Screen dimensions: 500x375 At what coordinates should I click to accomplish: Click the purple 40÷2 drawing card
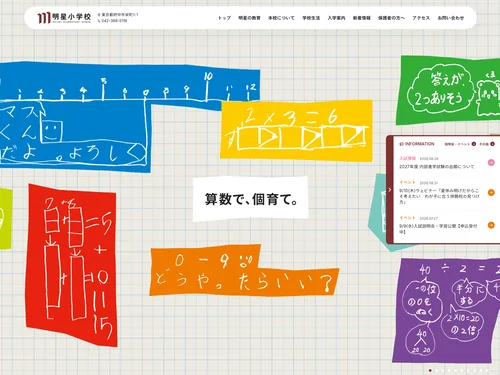pos(447,310)
